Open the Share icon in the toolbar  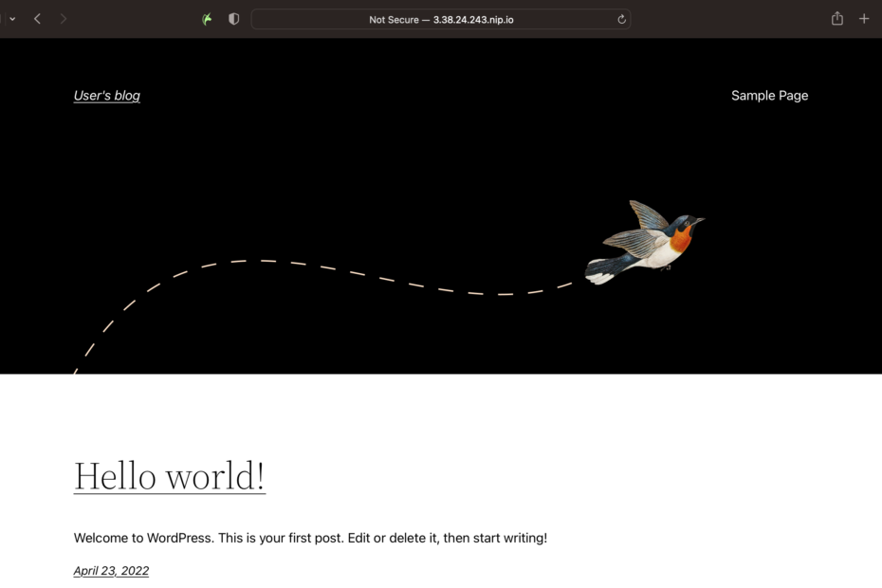[837, 19]
